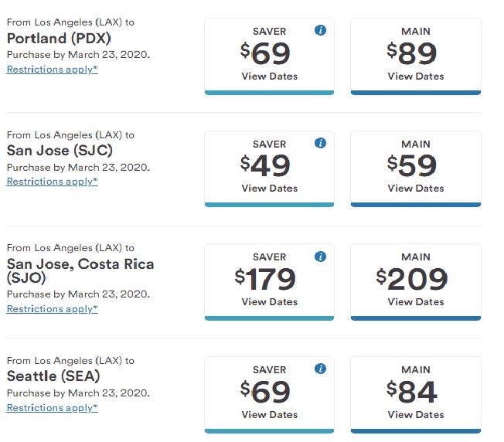The image size is (504, 442).
Task: Open Restrictions apply link for Costa Rica
Action: (52, 309)
